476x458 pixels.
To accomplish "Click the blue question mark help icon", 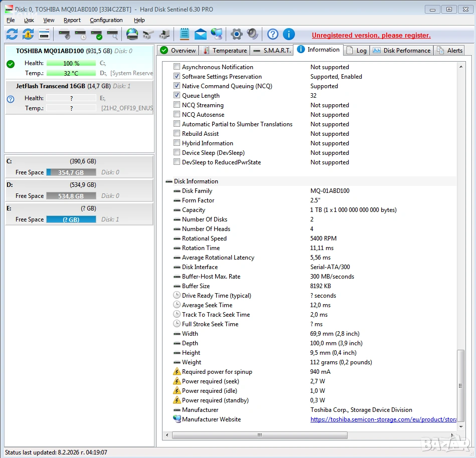I will point(272,34).
